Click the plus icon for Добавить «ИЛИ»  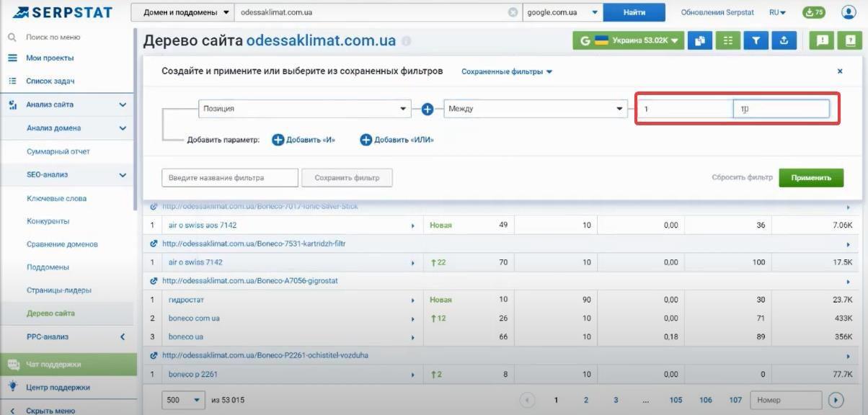pos(366,140)
